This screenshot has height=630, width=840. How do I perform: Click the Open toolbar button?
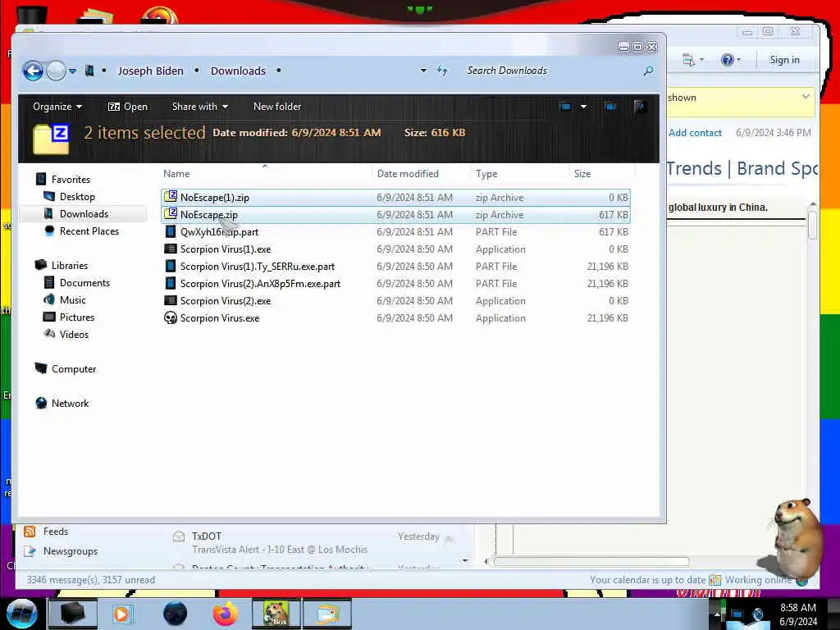[127, 107]
